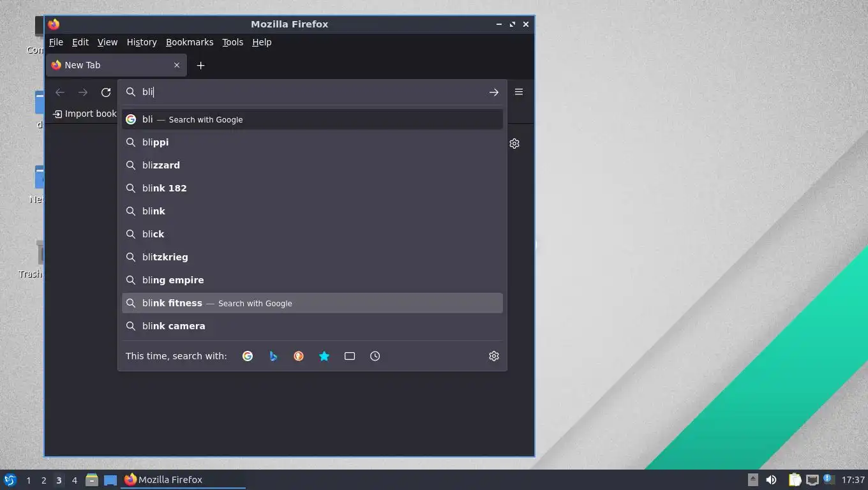868x490 pixels.
Task: Click the Back navigation arrow
Action: (60, 92)
